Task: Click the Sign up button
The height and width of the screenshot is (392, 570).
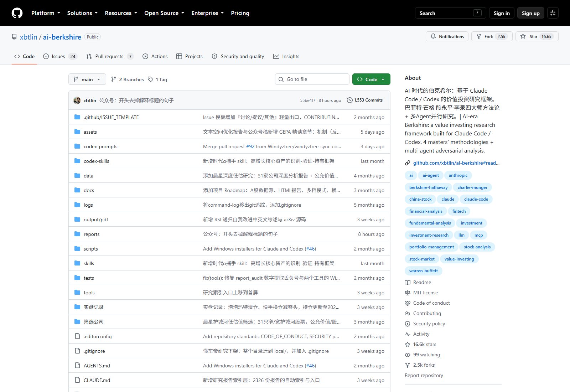Action: [x=531, y=13]
